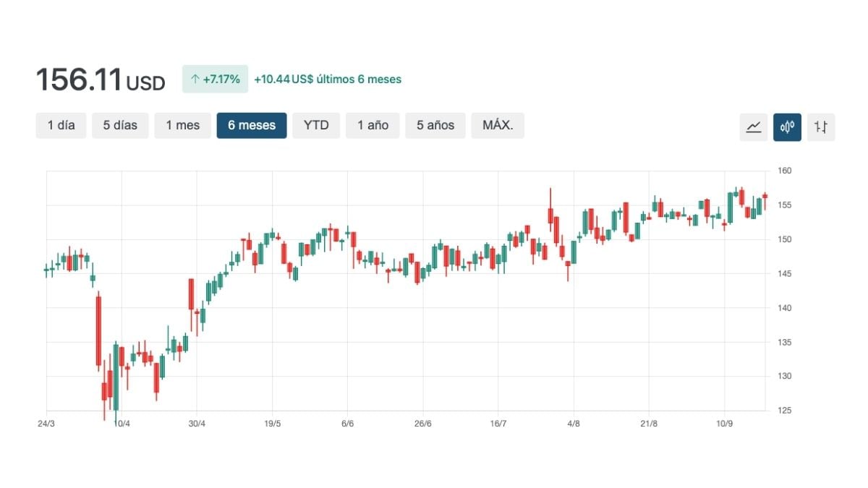Show the 5 años price history
This screenshot has height=488, width=868.
tap(435, 125)
